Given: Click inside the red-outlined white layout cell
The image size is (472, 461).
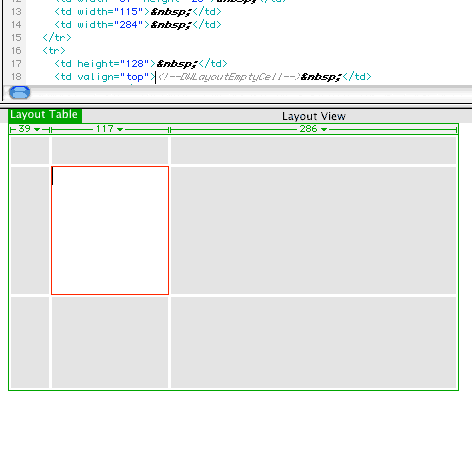Looking at the screenshot, I should pyautogui.click(x=110, y=230).
